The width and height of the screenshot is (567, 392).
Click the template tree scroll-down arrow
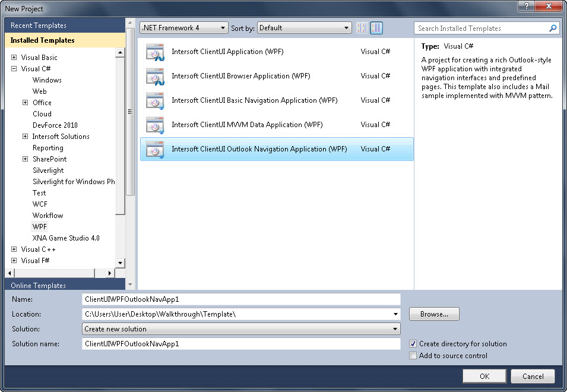coord(120,263)
